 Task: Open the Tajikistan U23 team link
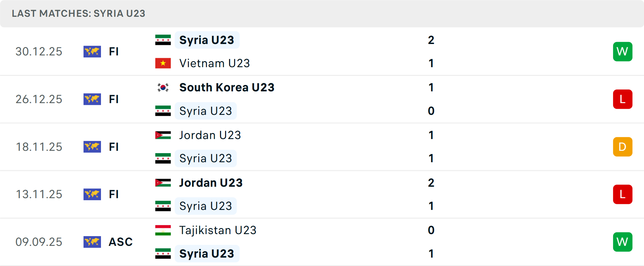click(218, 230)
